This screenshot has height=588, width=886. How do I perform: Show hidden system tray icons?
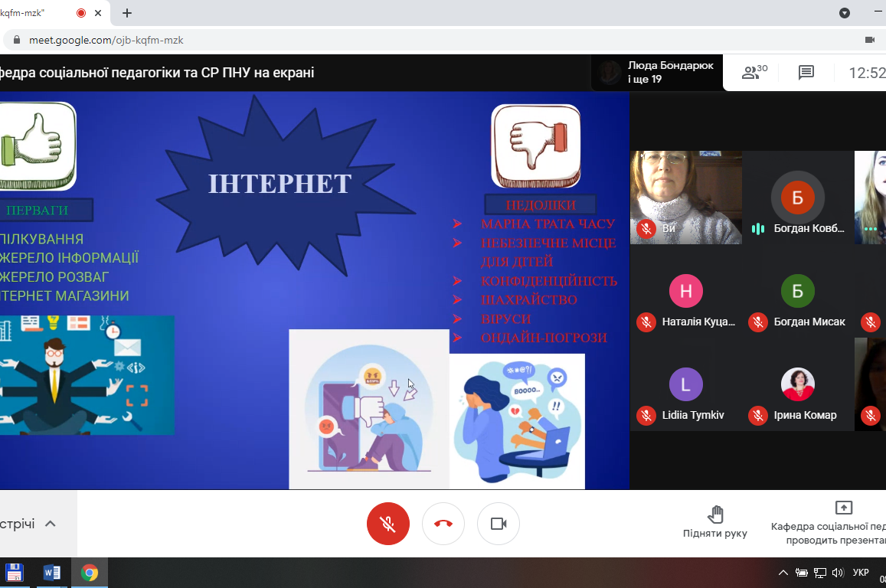(x=783, y=573)
